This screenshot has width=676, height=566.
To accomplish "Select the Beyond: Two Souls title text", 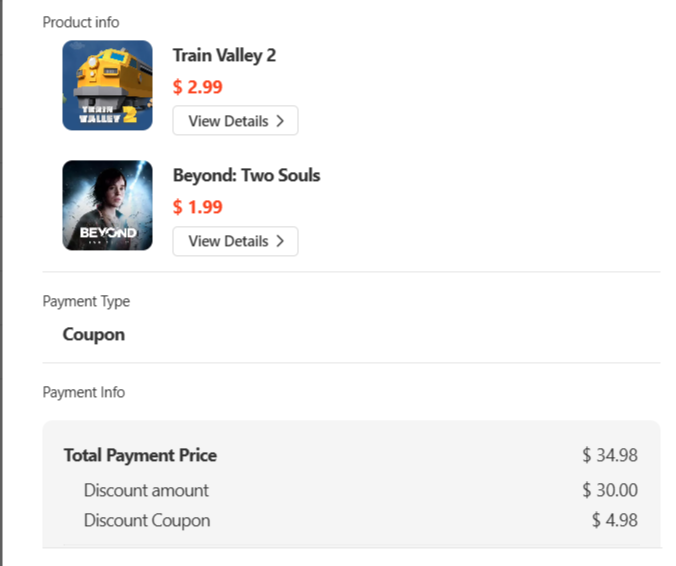I will point(246,175).
